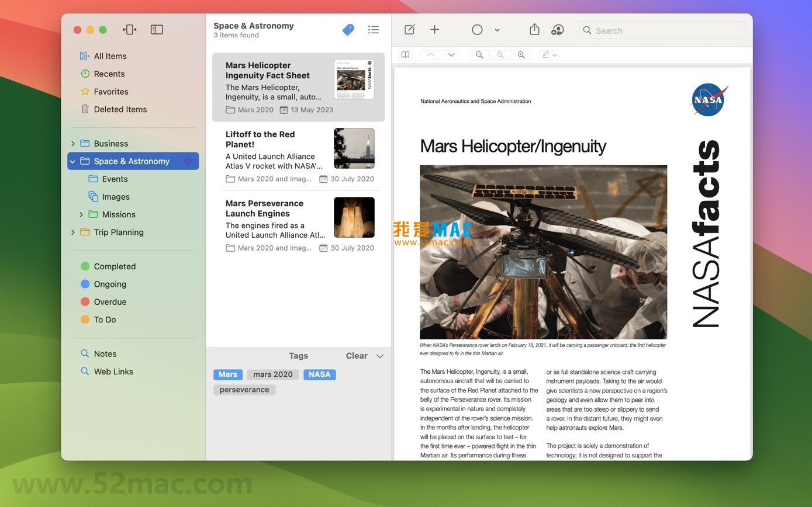Toggle the NASA tag filter
Viewport: 812px width, 507px height.
(319, 374)
